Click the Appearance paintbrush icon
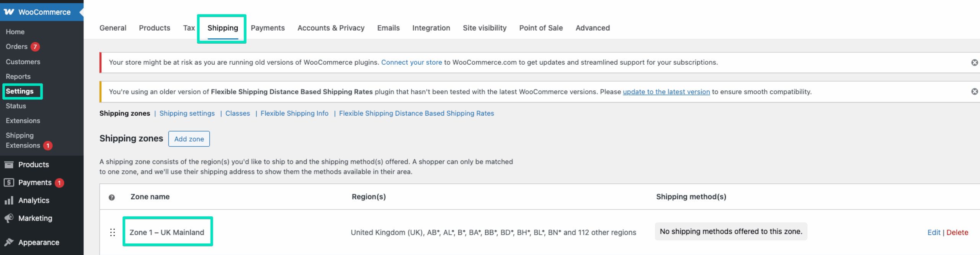The height and width of the screenshot is (255, 980). tap(9, 242)
